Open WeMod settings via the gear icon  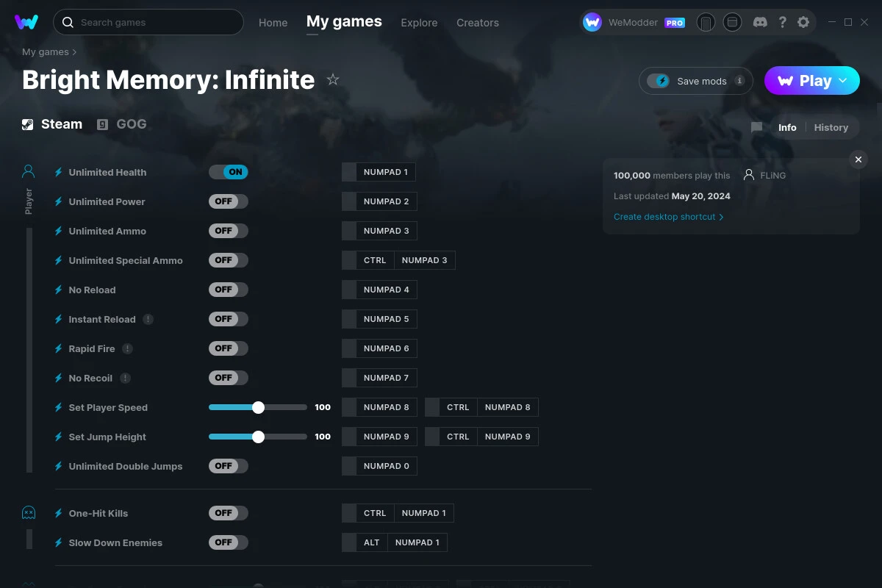pos(803,22)
